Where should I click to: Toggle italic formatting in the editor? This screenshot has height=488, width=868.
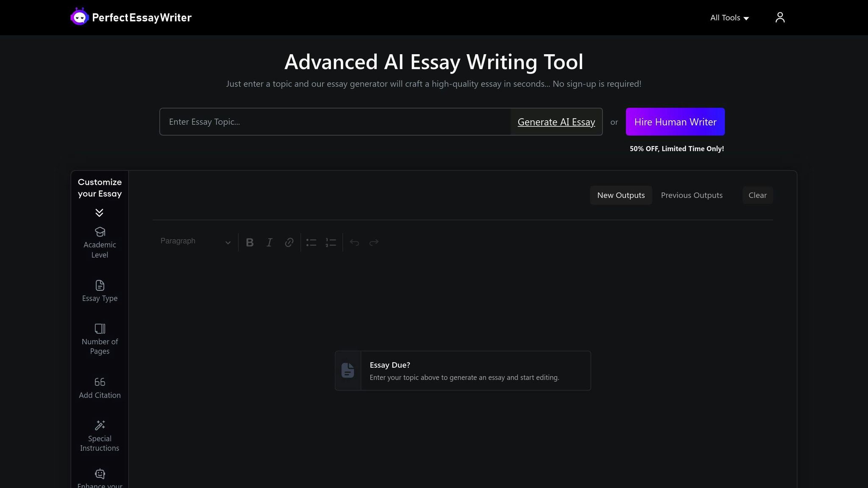click(x=270, y=242)
